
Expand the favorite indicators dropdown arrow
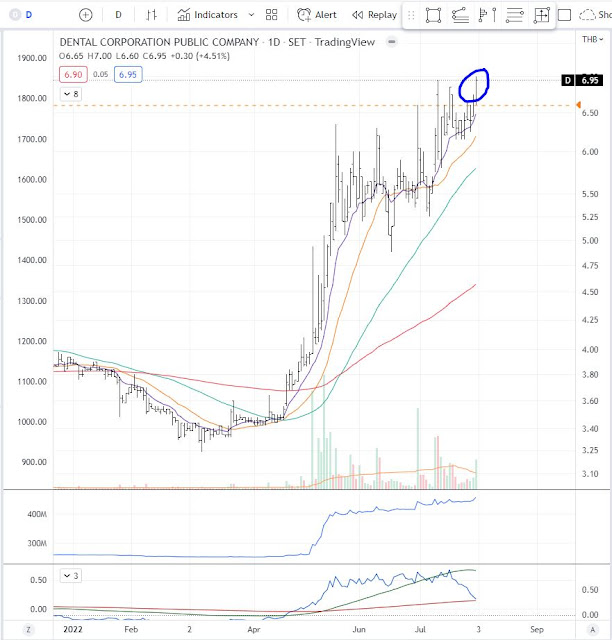251,15
